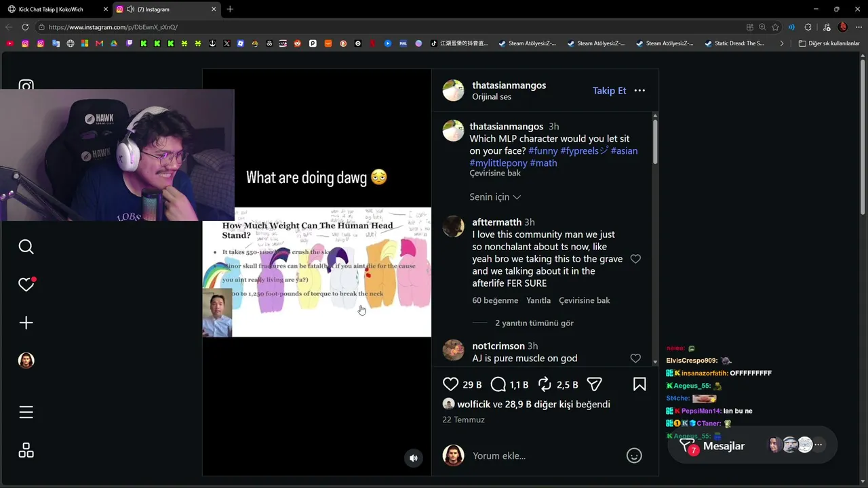Select the (7) Instagram tab
Screen dimensions: 868x488
click(166, 9)
